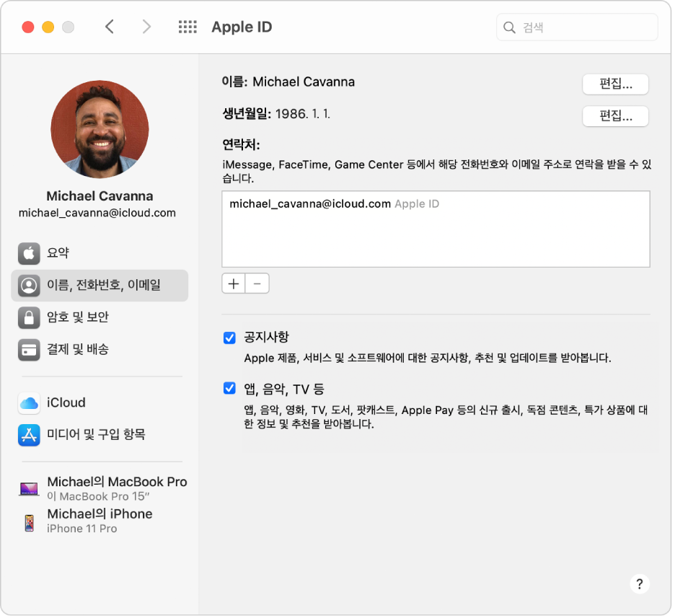
Task: Open 미디어 및 구입 항목 section
Action: click(x=100, y=435)
